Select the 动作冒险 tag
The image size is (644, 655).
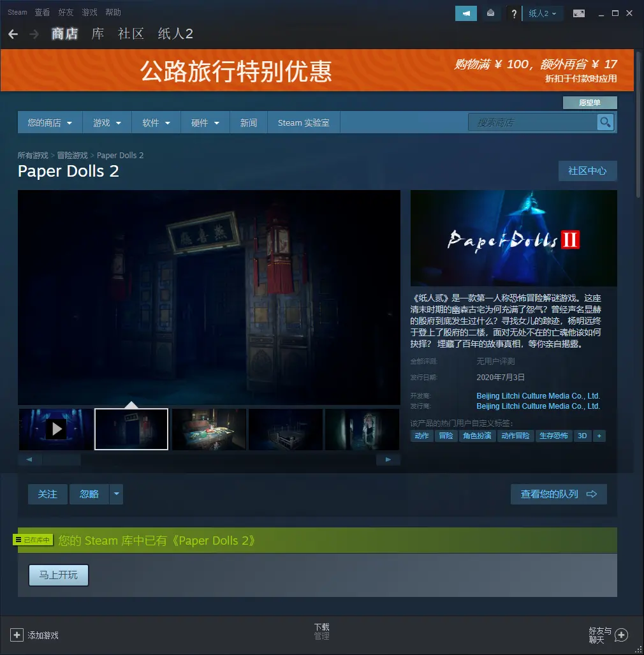tap(515, 436)
